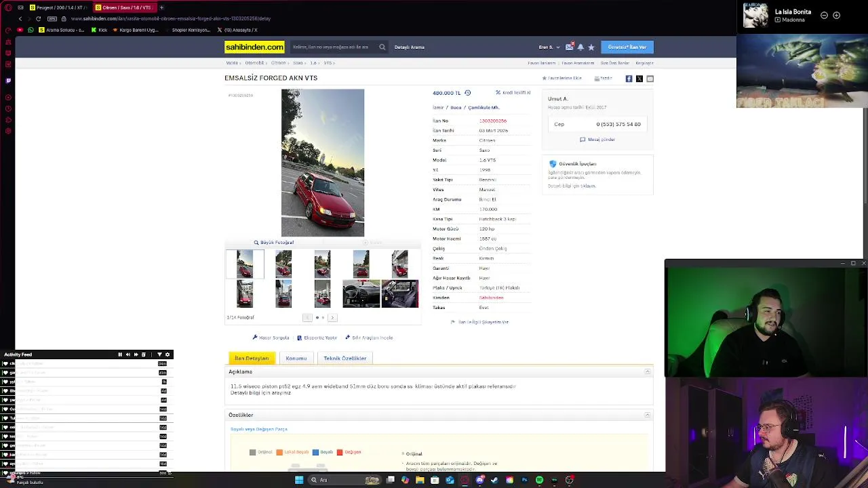Click Ekspertiz Yaptır link
Image resolution: width=868 pixels, height=488 pixels.
317,338
